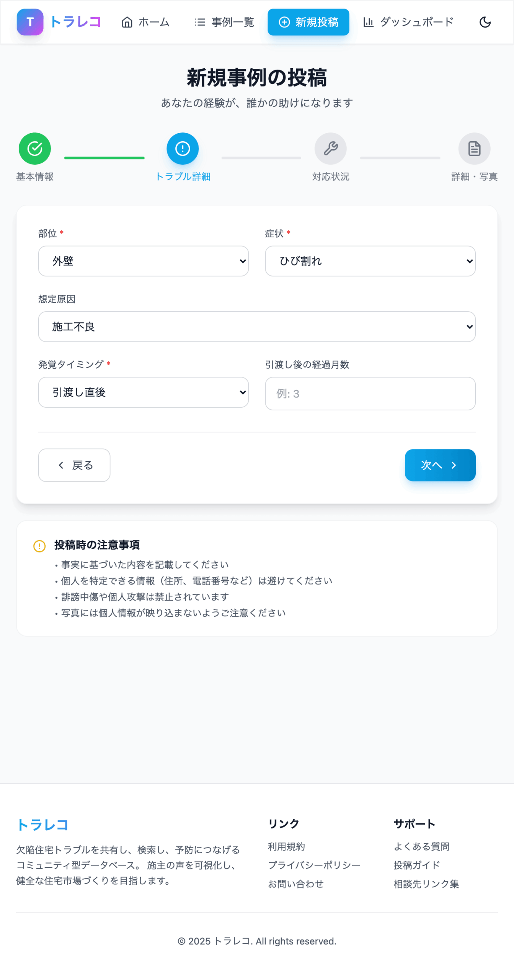Open the 症状 dropdown showing ひび割れ

tap(370, 261)
